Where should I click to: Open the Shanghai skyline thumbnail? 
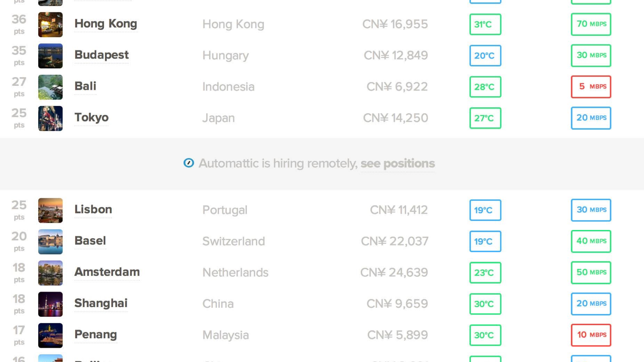click(x=50, y=304)
